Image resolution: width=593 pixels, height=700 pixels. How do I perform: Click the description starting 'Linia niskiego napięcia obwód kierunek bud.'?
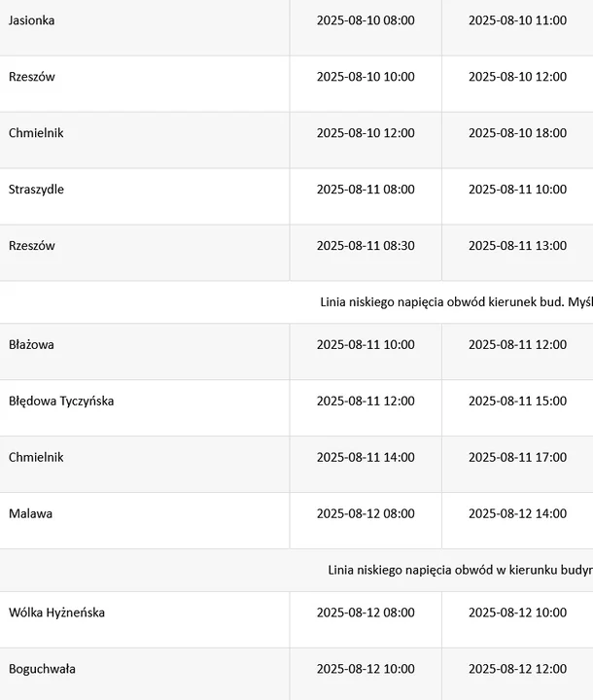[456, 302]
